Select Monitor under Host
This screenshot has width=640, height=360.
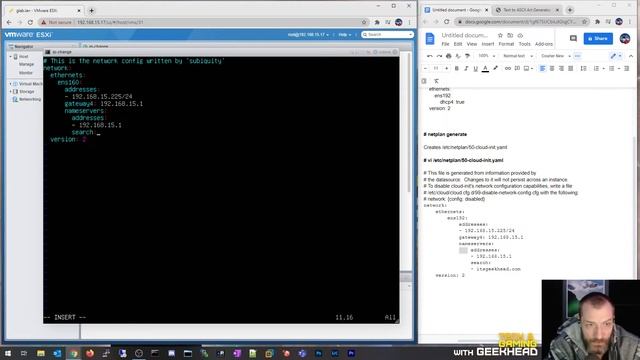tap(26, 73)
